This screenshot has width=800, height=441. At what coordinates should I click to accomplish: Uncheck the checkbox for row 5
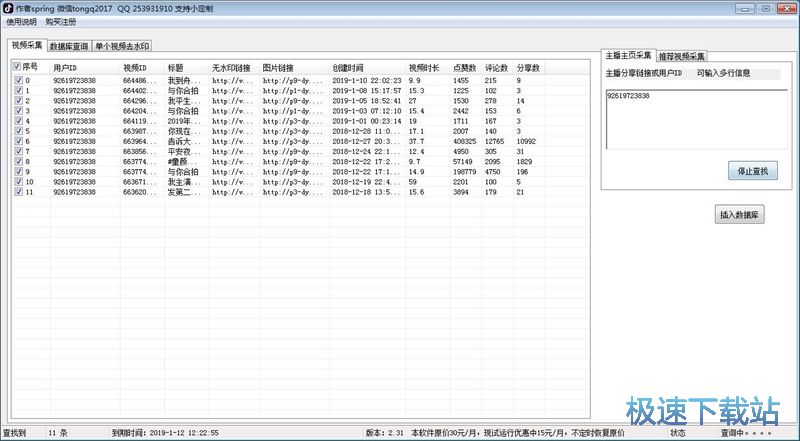[18, 131]
